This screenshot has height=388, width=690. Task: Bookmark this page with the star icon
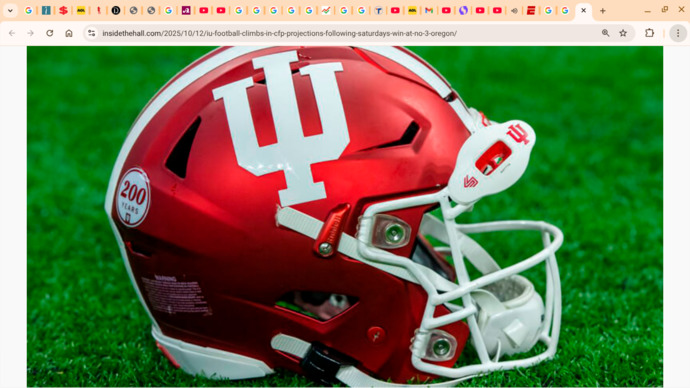623,33
